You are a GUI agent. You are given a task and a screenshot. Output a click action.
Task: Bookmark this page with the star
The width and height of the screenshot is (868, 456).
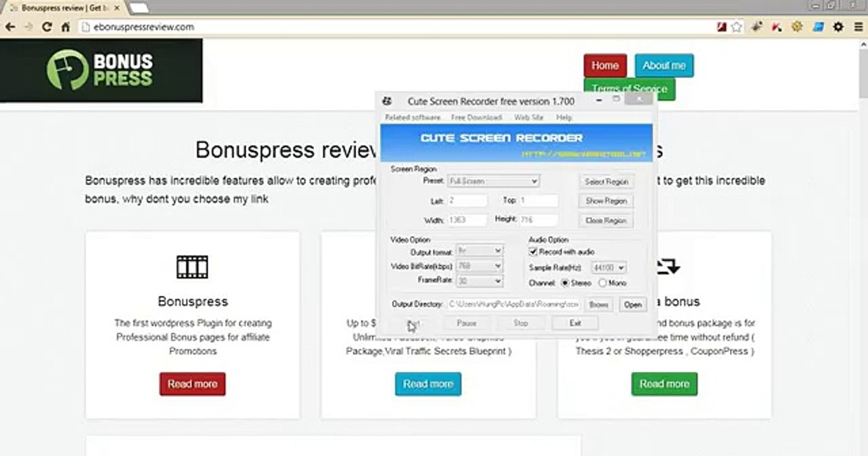pyautogui.click(x=736, y=27)
